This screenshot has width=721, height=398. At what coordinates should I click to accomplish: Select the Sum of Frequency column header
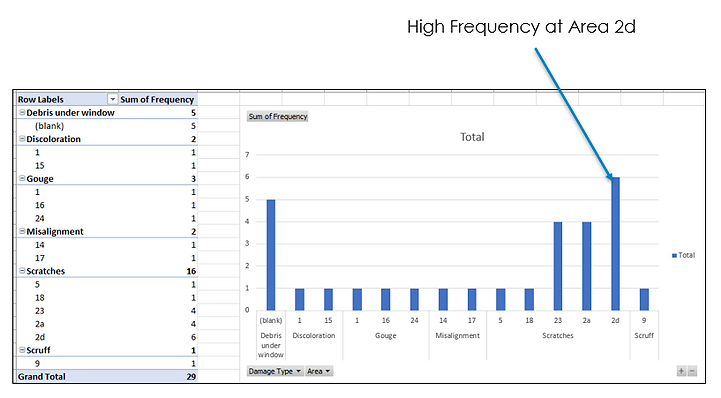point(157,99)
